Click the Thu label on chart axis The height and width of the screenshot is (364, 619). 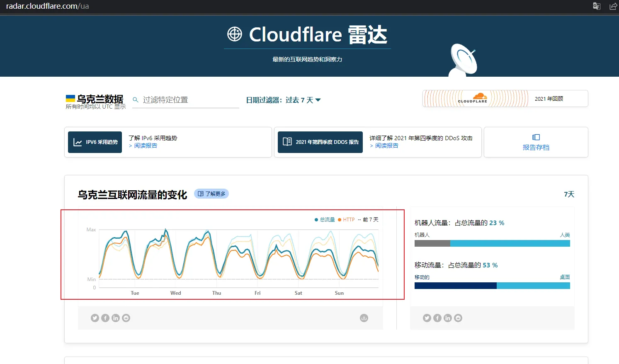coord(217,293)
